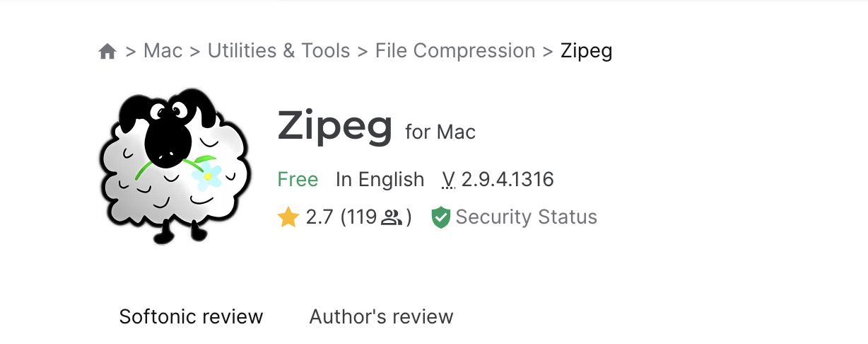Open the Mac breadcrumb link
Viewport: 868px width, 344px height.
(163, 51)
